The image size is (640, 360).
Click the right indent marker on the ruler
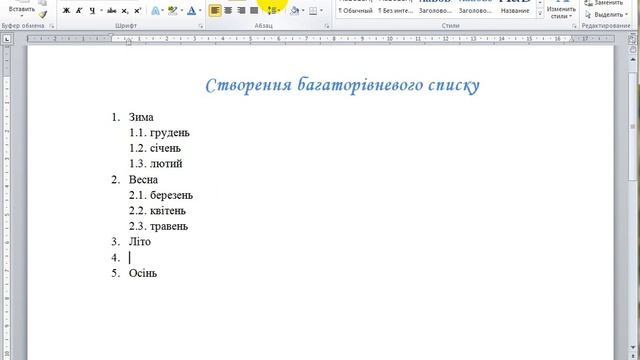(x=571, y=40)
